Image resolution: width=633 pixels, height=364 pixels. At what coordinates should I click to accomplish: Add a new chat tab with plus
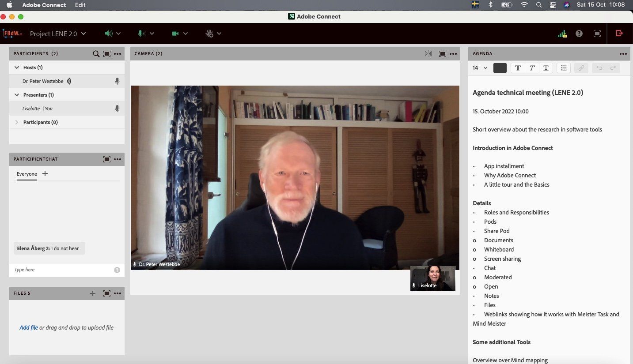[45, 173]
